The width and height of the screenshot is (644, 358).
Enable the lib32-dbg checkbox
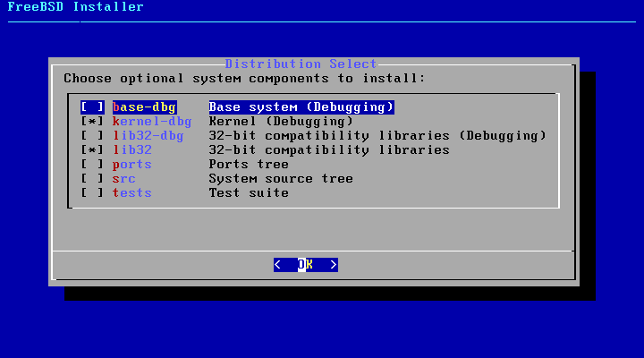[x=92, y=136]
